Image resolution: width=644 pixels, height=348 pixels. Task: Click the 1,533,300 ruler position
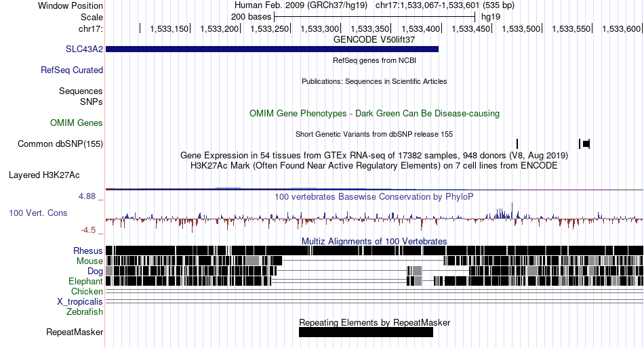pos(319,28)
